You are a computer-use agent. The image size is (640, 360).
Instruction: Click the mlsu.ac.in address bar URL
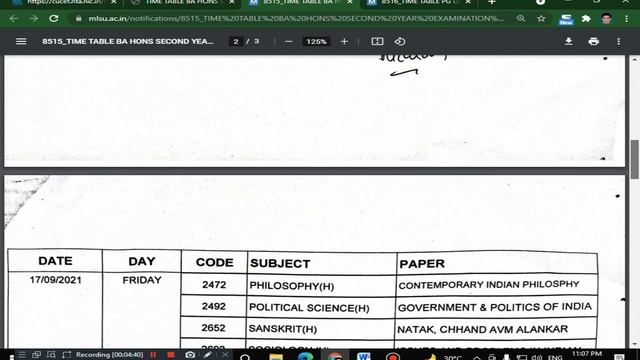296,18
